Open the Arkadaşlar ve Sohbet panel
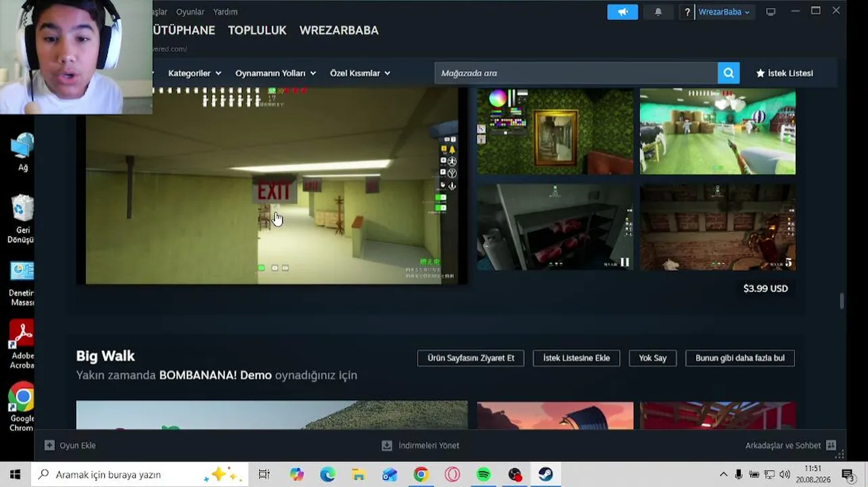 click(x=790, y=445)
